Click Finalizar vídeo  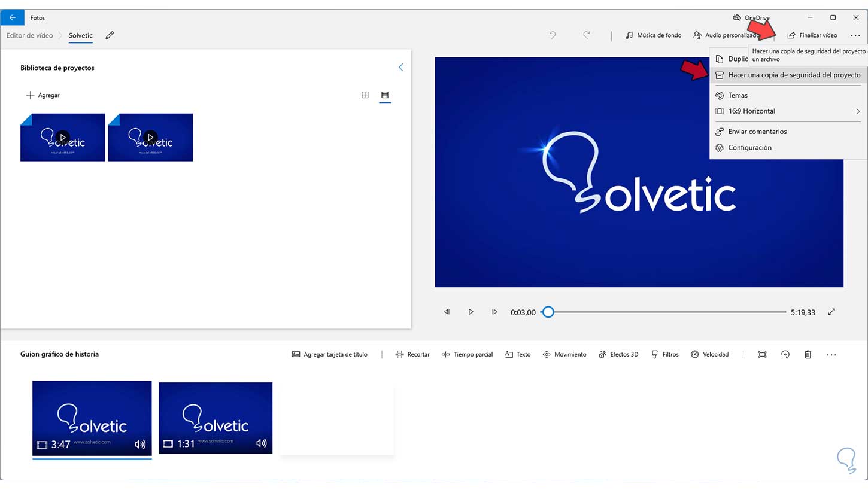tap(812, 35)
